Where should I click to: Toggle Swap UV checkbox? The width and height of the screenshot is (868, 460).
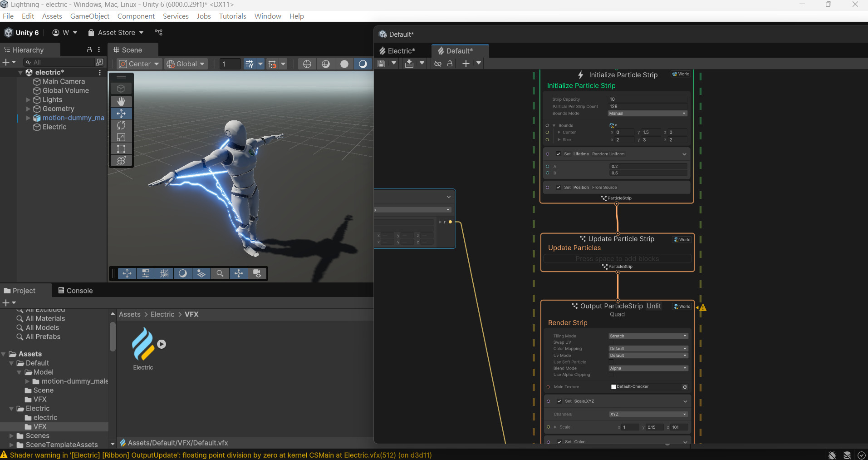611,342
